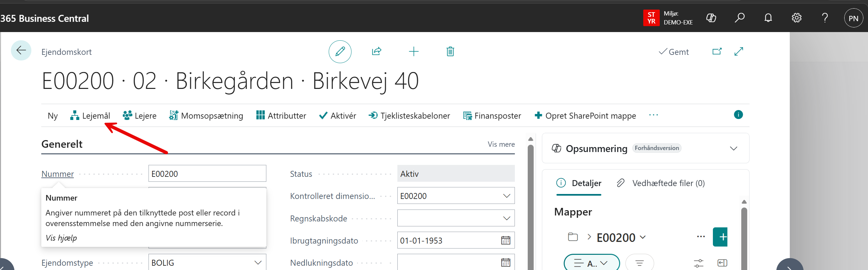The width and height of the screenshot is (868, 270).
Task: Add a new item with the teal plus button
Action: [720, 237]
